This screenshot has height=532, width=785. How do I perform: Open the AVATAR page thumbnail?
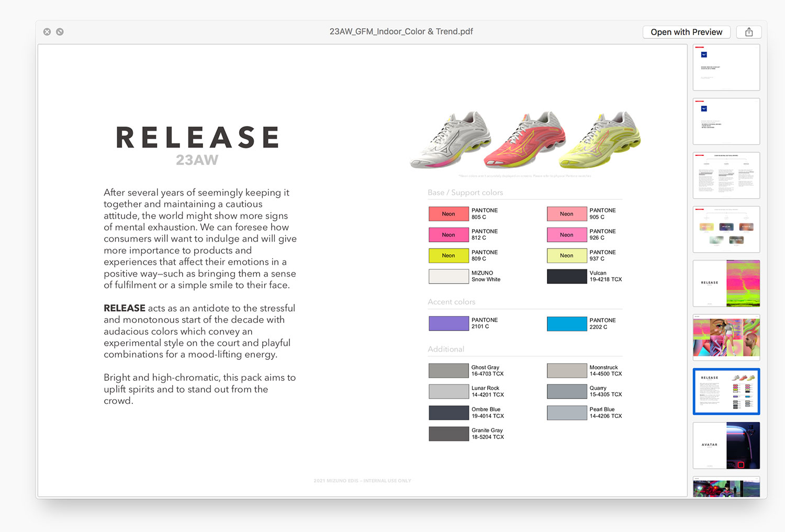click(726, 445)
